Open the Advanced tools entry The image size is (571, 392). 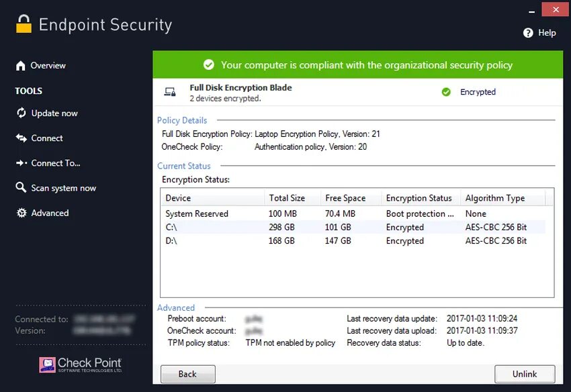pos(50,213)
